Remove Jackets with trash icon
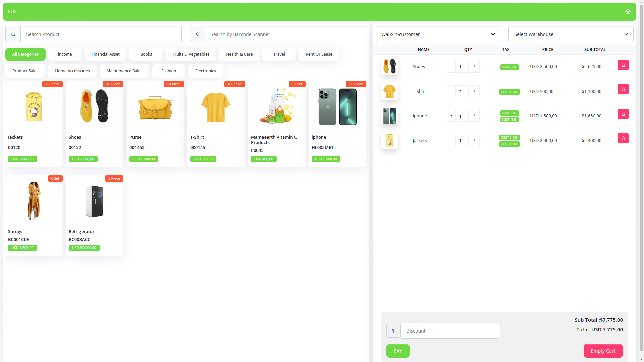The height and width of the screenshot is (362, 644). (x=623, y=138)
